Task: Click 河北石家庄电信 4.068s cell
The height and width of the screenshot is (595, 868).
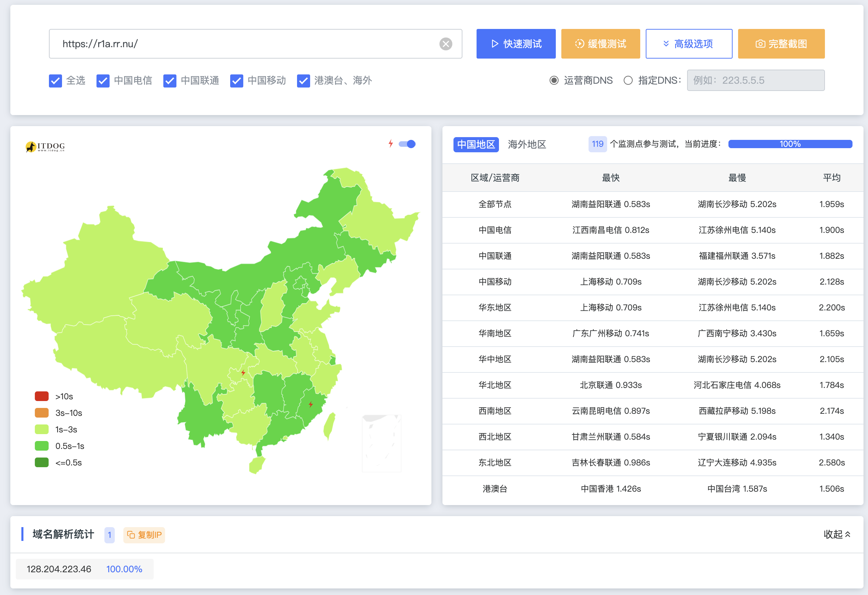Action: (737, 385)
